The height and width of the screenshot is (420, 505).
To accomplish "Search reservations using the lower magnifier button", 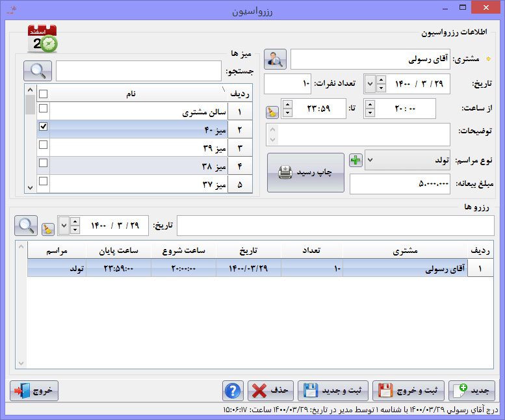I will [26, 226].
